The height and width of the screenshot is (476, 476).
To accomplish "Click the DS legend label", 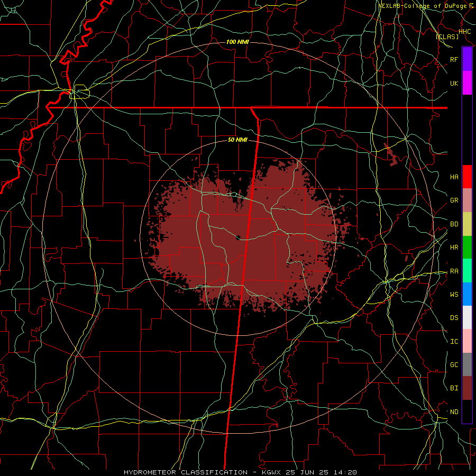I will coord(454,318).
